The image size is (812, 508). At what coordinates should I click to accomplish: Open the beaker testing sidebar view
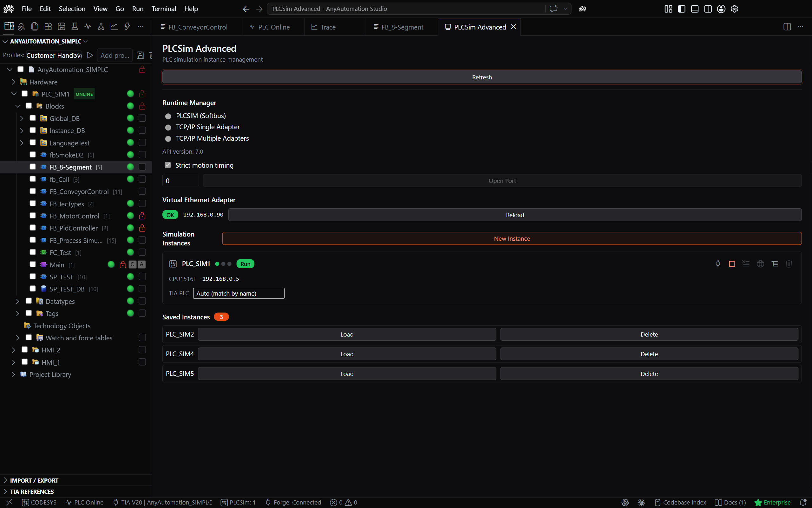click(75, 27)
